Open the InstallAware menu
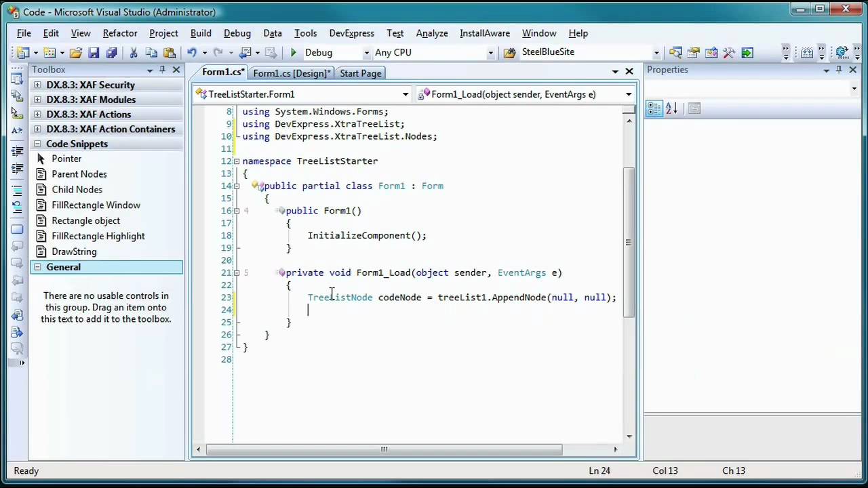868x488 pixels. pyautogui.click(x=485, y=33)
